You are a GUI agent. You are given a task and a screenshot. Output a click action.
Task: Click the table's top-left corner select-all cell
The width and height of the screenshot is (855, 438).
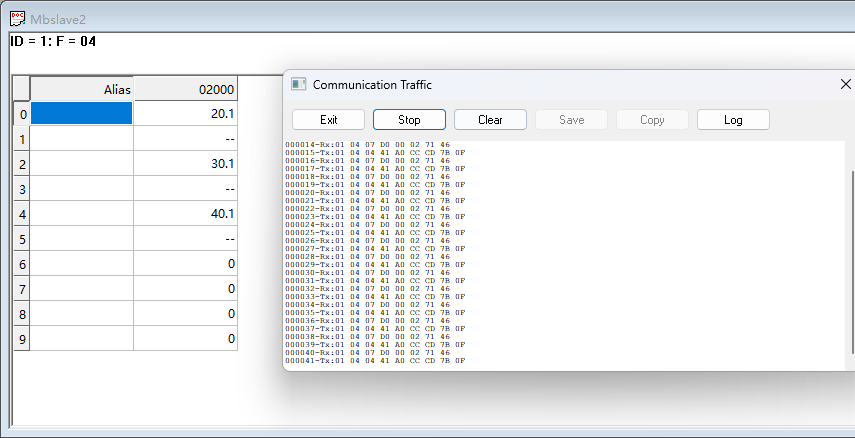tap(21, 89)
